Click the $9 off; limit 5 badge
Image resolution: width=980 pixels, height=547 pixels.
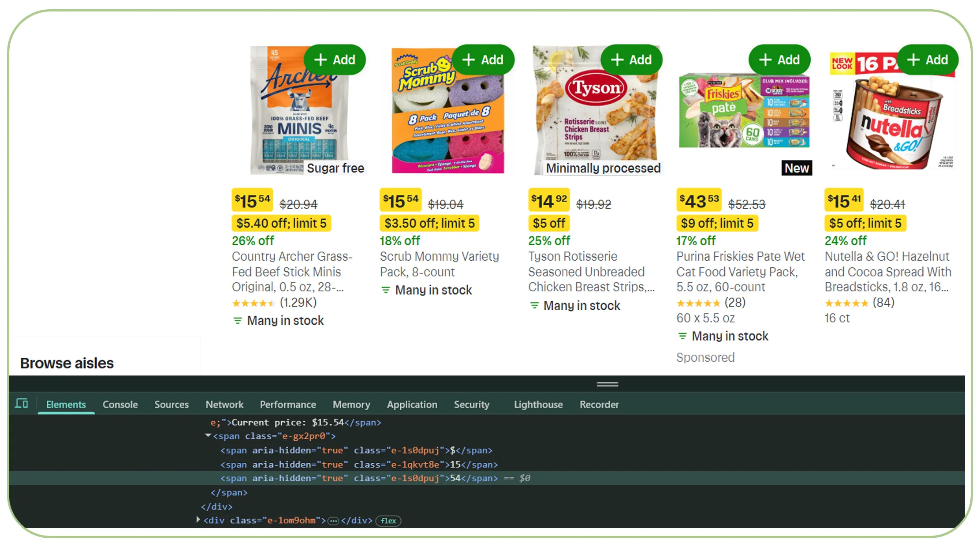tap(717, 223)
